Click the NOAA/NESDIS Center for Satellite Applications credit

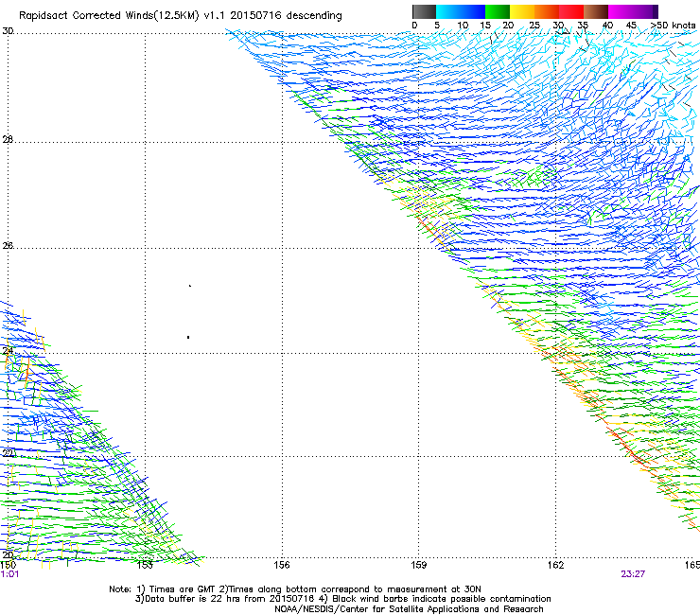[409, 609]
